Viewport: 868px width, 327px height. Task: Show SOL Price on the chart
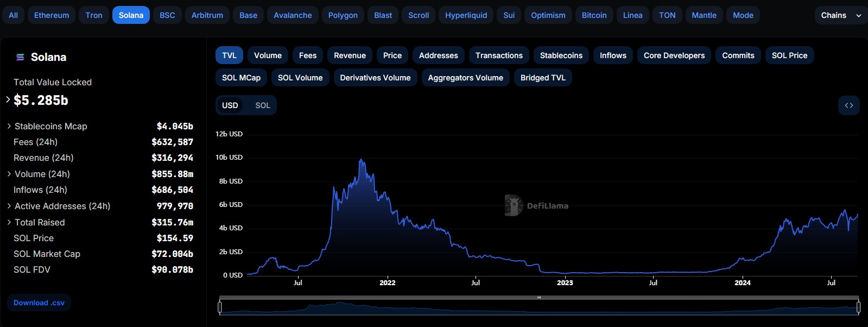790,55
